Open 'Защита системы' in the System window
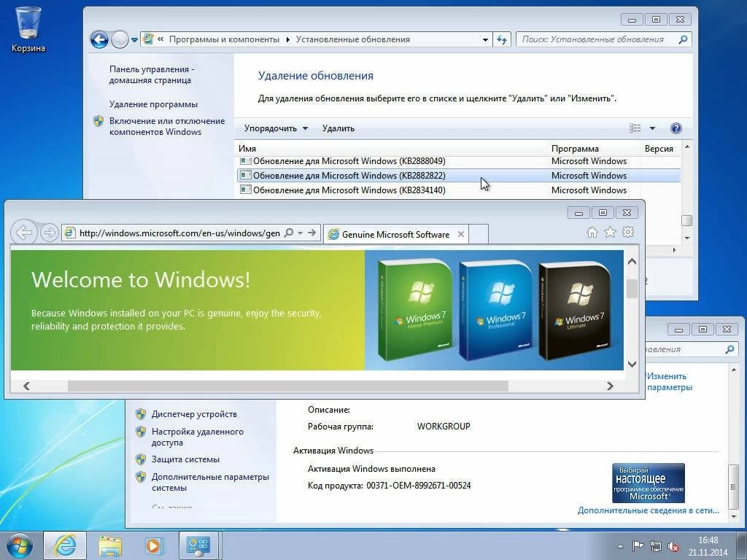The width and height of the screenshot is (747, 560). 185,459
